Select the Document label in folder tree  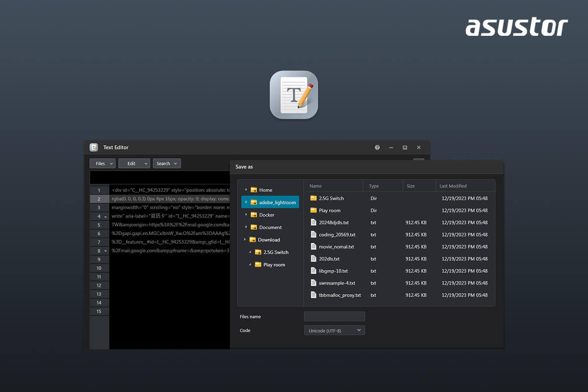click(270, 227)
